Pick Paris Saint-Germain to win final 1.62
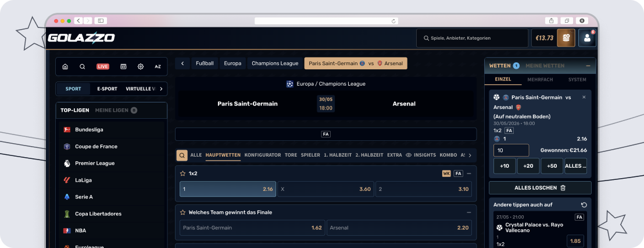This screenshot has height=248, width=644. point(253,228)
